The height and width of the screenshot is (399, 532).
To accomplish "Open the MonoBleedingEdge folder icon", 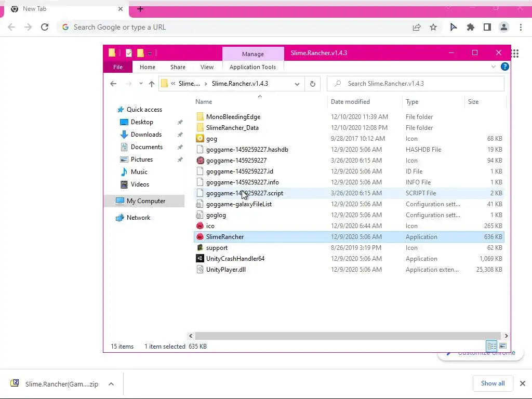I will (x=200, y=117).
